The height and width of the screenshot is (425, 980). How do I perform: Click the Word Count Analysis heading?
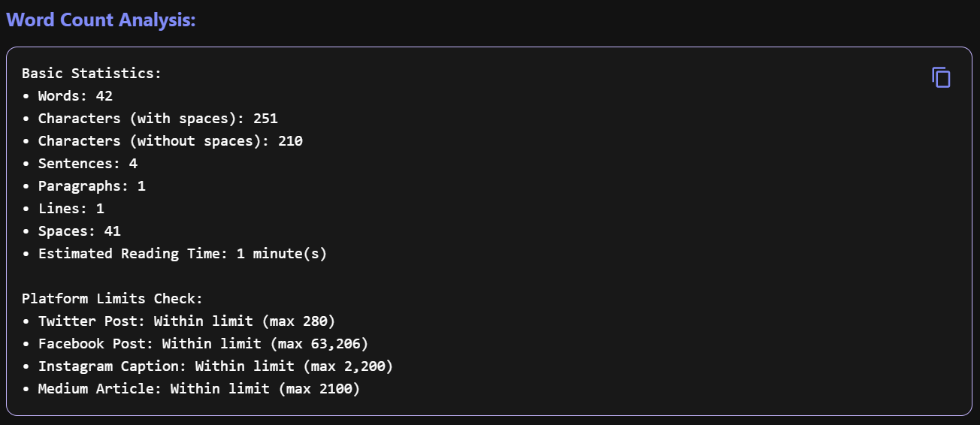pyautogui.click(x=101, y=20)
